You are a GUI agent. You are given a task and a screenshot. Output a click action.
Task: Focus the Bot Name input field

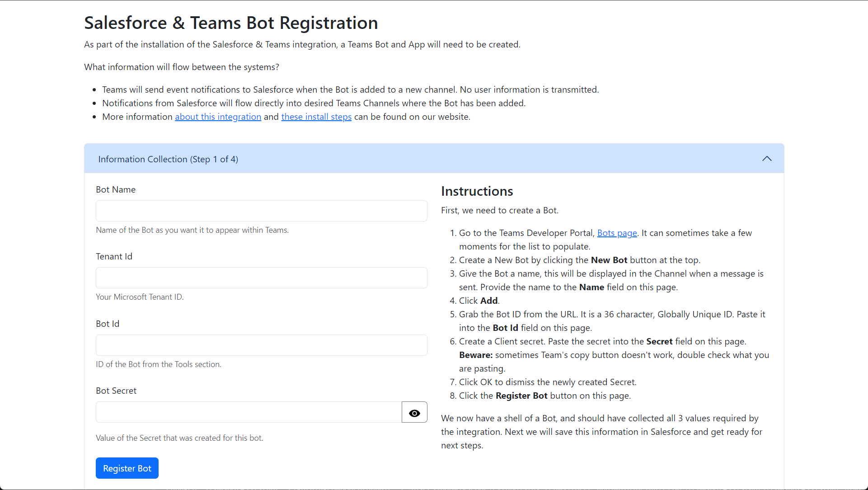[x=261, y=211]
